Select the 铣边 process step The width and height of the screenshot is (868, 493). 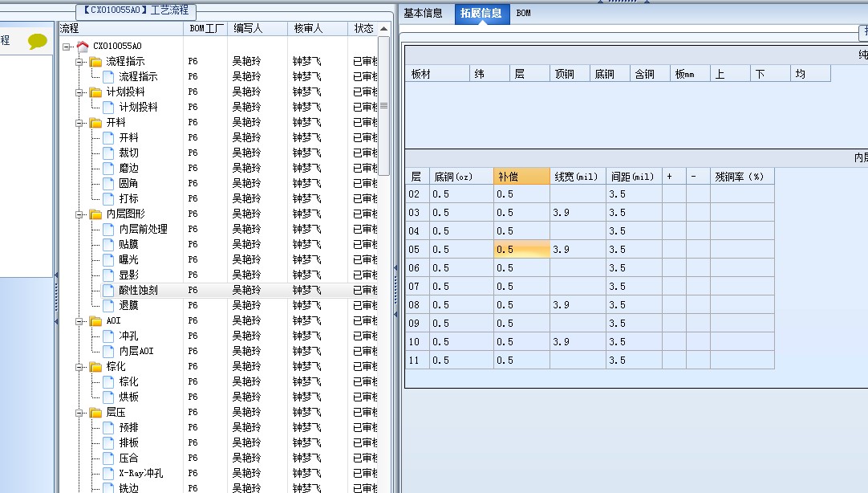point(129,487)
